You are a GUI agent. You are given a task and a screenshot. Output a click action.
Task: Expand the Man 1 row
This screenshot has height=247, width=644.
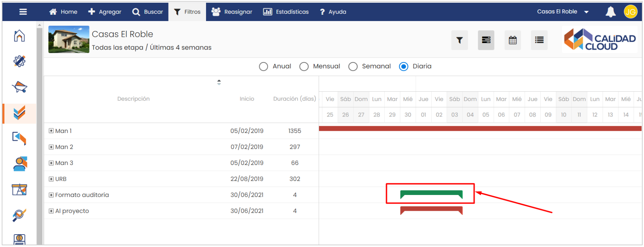(51, 131)
